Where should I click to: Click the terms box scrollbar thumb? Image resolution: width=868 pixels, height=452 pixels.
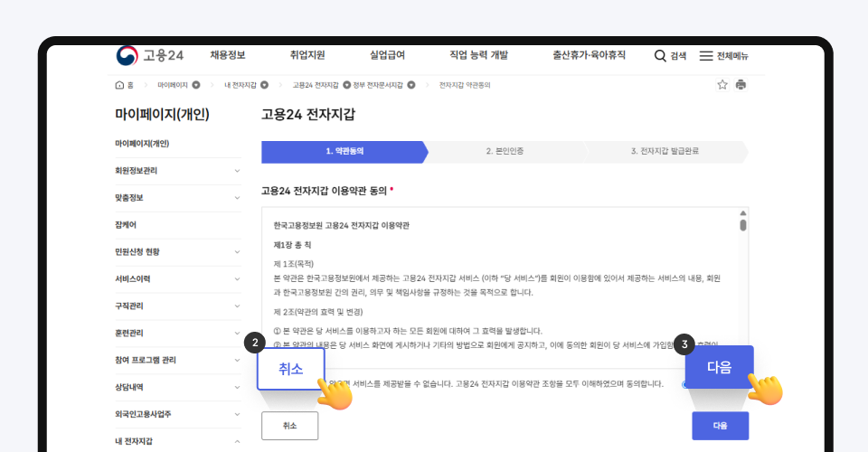743,225
